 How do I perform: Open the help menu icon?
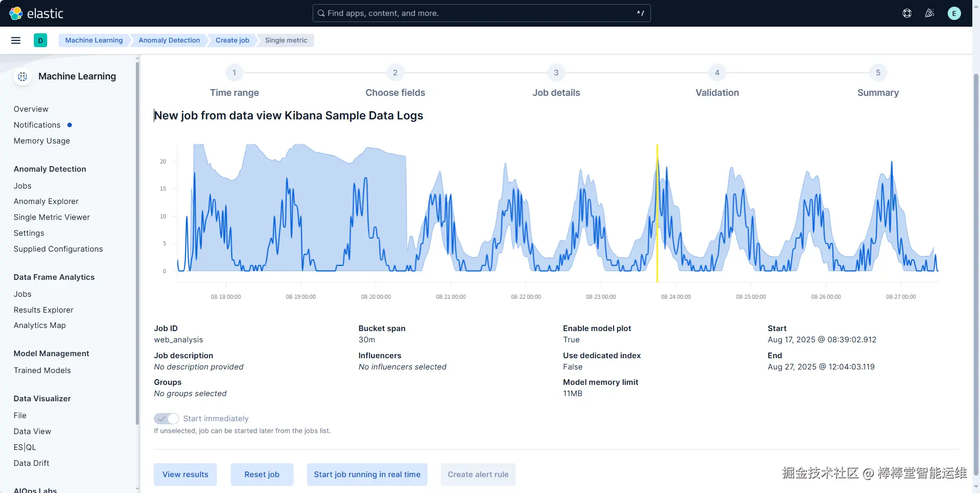tap(907, 13)
